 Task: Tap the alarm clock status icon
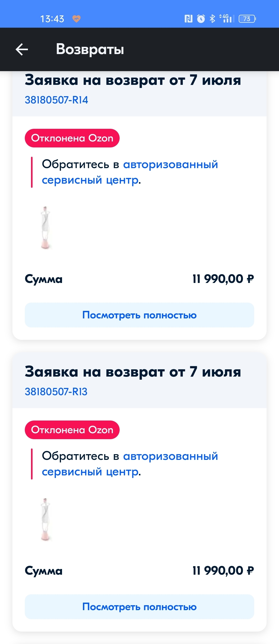point(201,19)
